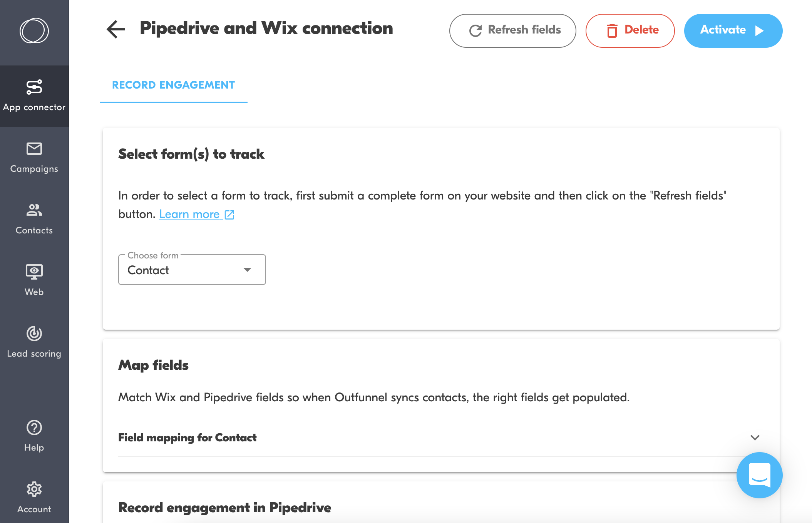Activate the connection
Screen dimensions: 812x523
pyautogui.click(x=733, y=31)
